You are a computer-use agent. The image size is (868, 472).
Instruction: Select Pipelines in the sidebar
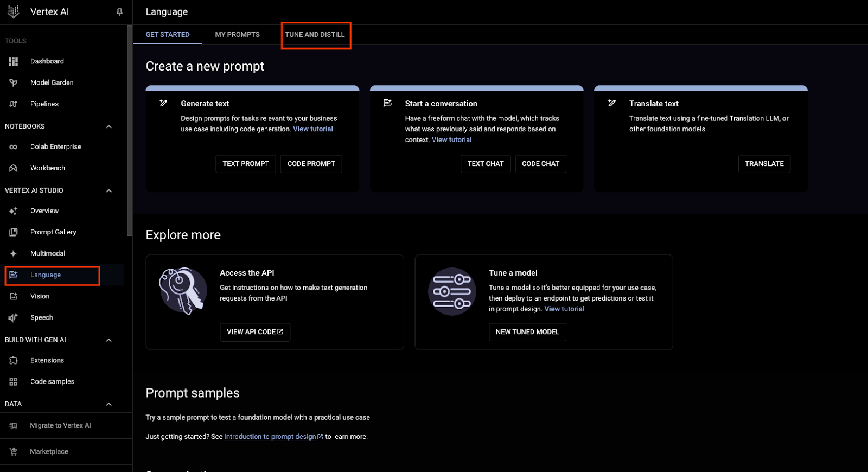44,104
